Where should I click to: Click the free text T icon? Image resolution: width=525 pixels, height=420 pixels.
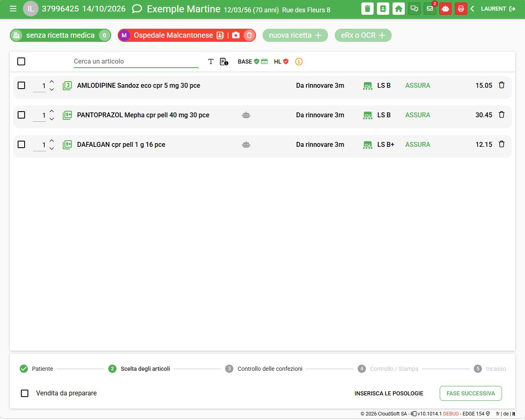coord(211,62)
